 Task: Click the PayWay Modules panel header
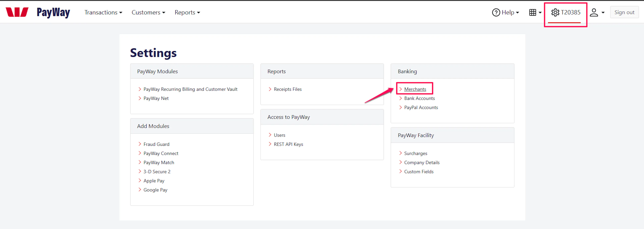(x=192, y=71)
